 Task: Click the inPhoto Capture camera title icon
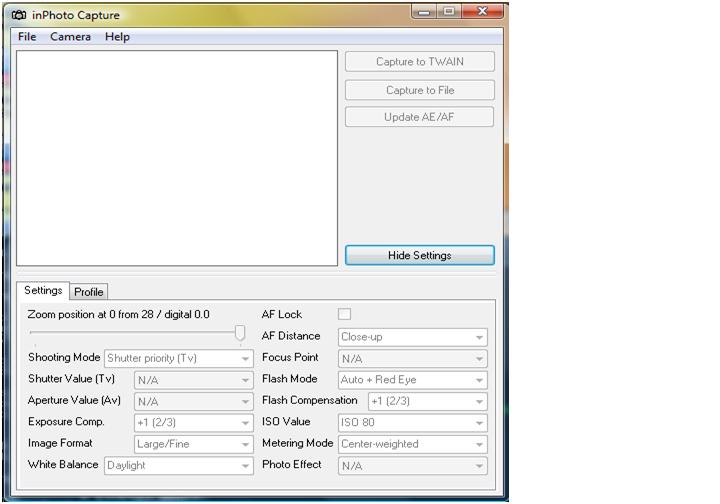19,15
